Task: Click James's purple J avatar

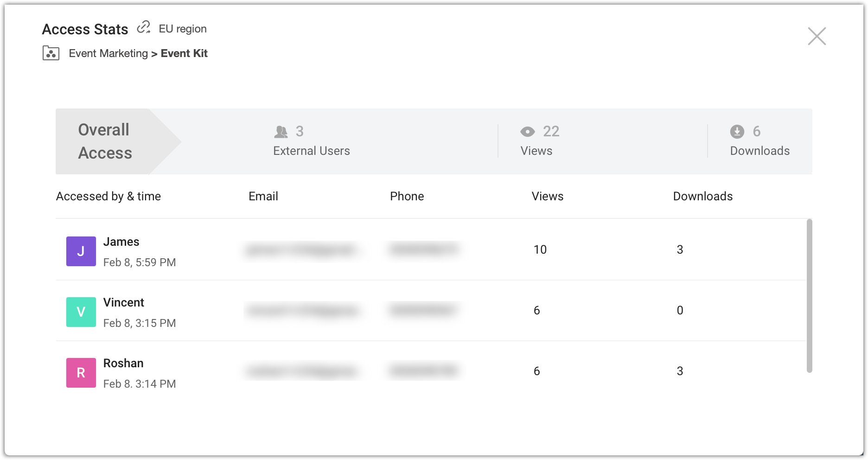Action: click(81, 251)
